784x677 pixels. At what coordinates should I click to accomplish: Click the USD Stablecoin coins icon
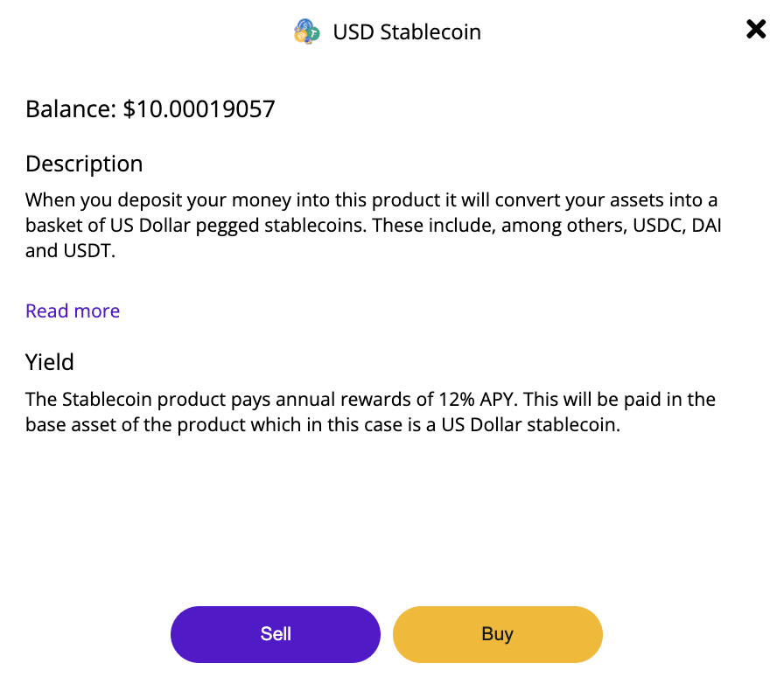tap(306, 31)
